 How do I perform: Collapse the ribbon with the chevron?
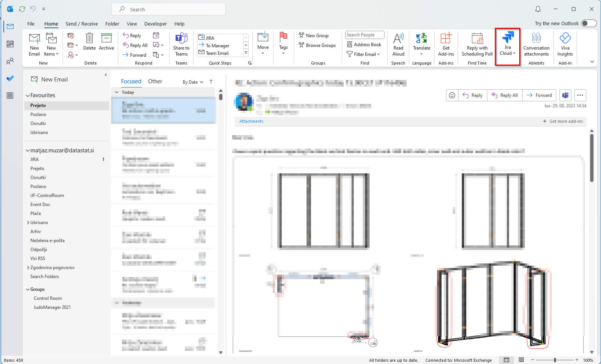[x=592, y=62]
